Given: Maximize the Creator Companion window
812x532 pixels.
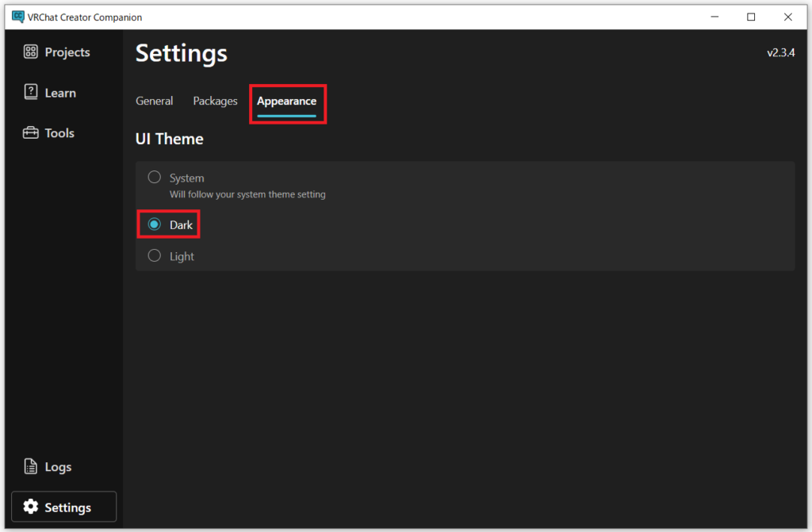Looking at the screenshot, I should click(x=751, y=17).
